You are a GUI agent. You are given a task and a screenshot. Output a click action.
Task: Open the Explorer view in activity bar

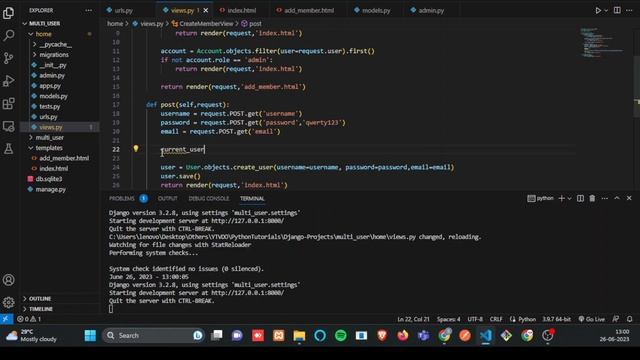point(9,13)
